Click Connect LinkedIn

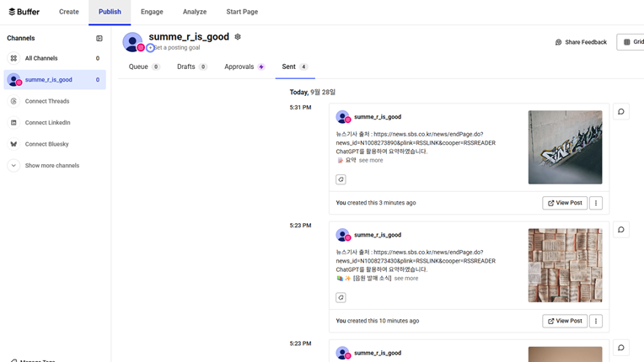click(48, 123)
